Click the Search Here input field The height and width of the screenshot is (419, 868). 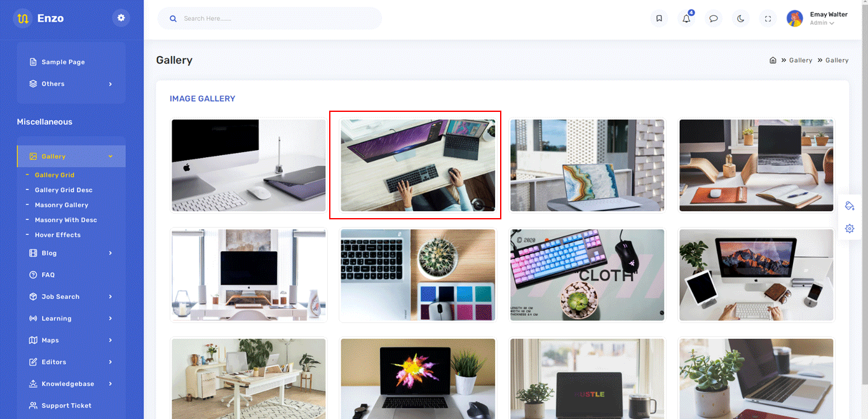click(x=270, y=18)
